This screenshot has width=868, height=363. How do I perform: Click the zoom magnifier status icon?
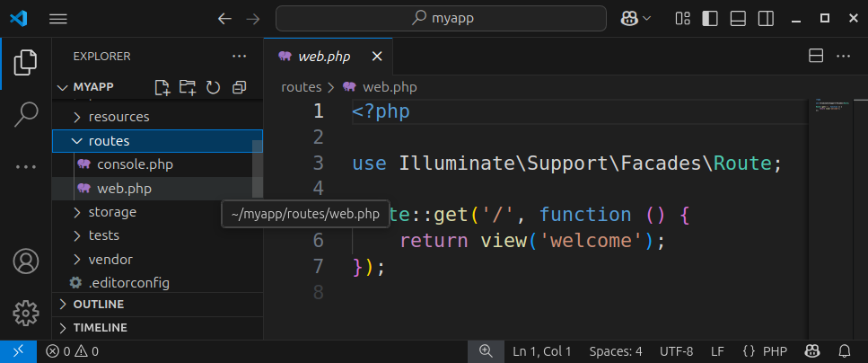486,350
